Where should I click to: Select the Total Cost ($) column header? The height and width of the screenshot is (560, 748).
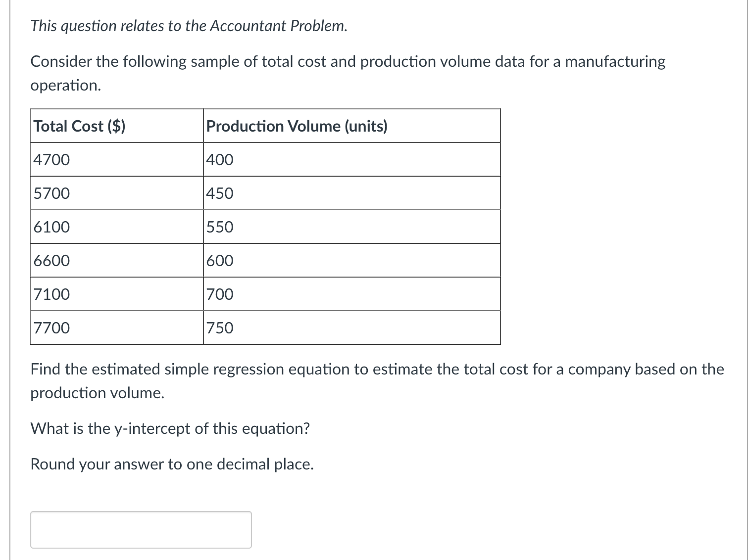pyautogui.click(x=79, y=126)
